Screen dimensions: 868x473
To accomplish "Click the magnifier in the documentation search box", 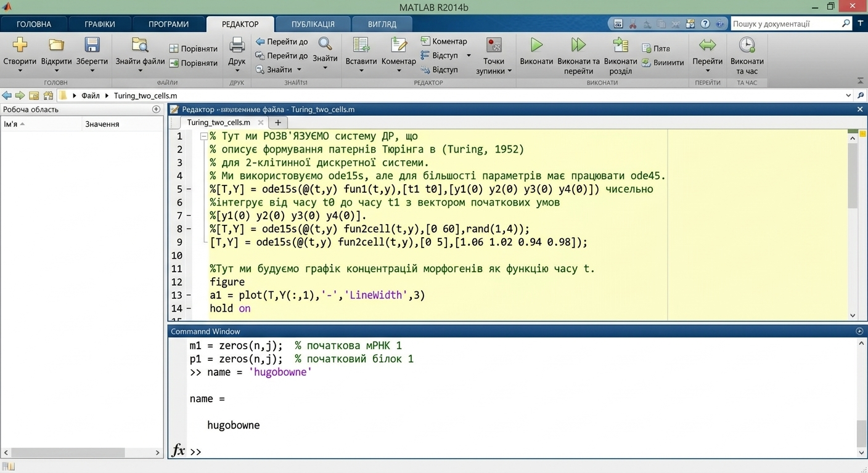I will pyautogui.click(x=846, y=23).
